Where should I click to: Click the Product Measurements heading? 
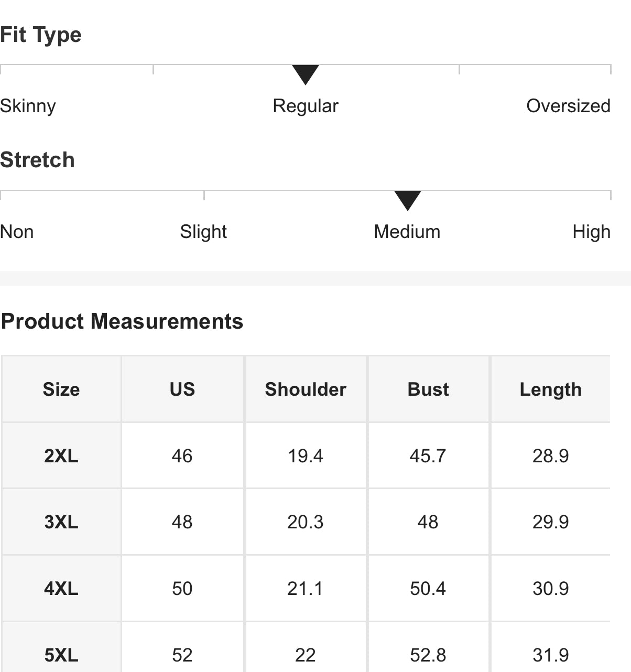(122, 321)
